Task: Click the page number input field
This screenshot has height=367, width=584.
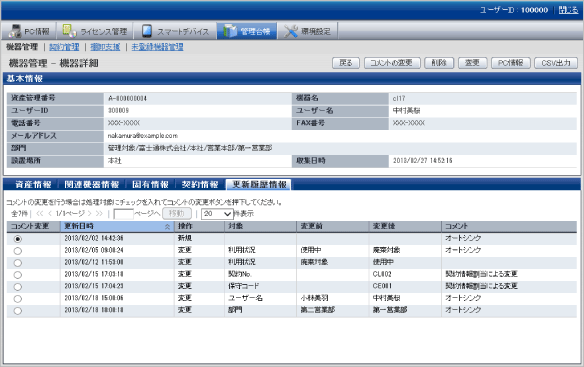Action: (x=123, y=214)
